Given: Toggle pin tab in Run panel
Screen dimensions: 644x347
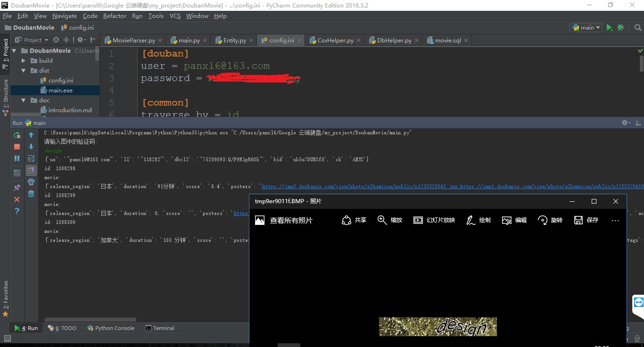Looking at the screenshot, I should pyautogui.click(x=17, y=188).
